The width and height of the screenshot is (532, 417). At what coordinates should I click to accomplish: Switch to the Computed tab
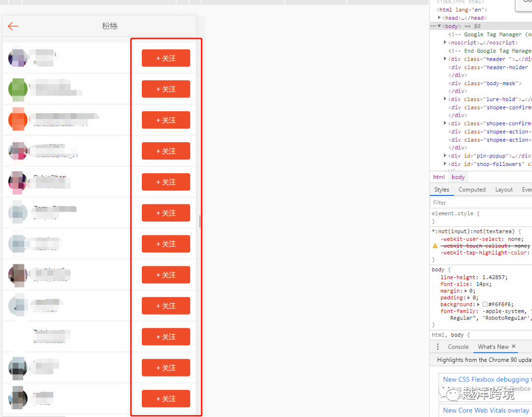click(x=472, y=190)
